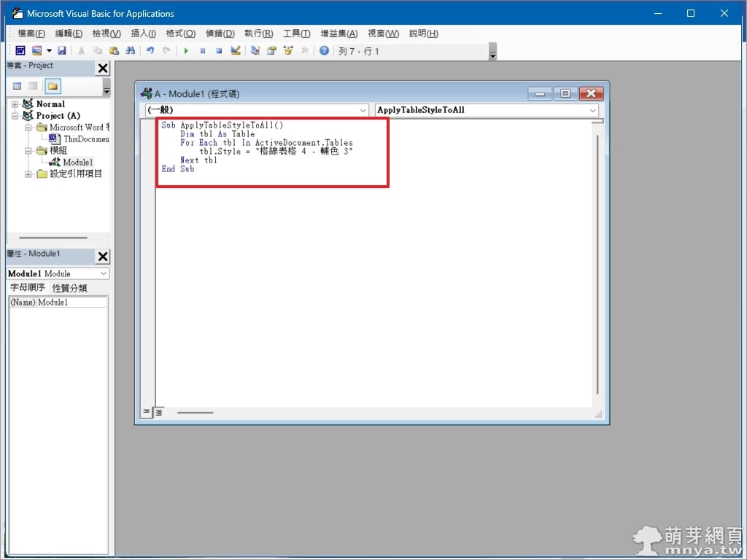Screen dimensions: 747x560
Task: Toggle Design Mode icon in toolbar
Action: point(236,51)
